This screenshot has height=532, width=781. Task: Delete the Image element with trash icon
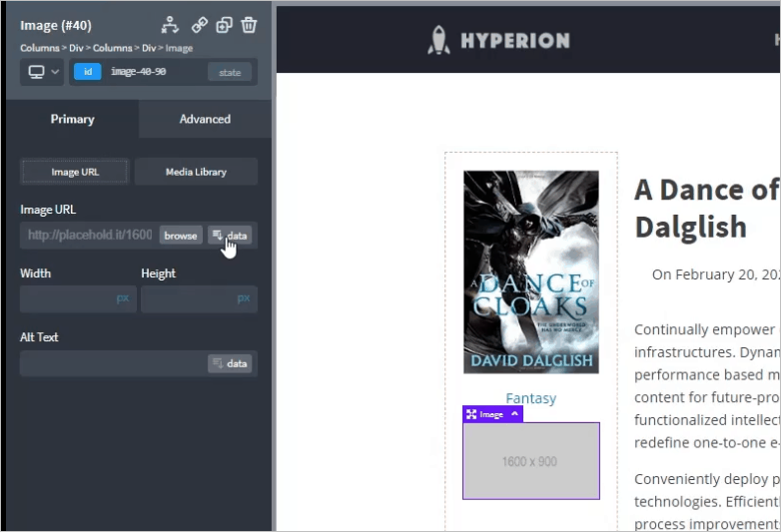point(250,25)
